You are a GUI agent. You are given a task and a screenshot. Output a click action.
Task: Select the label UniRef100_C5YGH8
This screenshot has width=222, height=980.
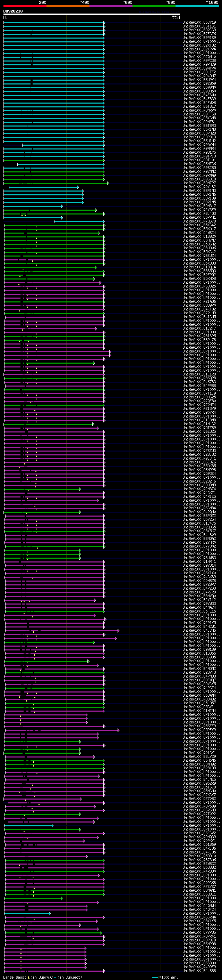(199, 118)
